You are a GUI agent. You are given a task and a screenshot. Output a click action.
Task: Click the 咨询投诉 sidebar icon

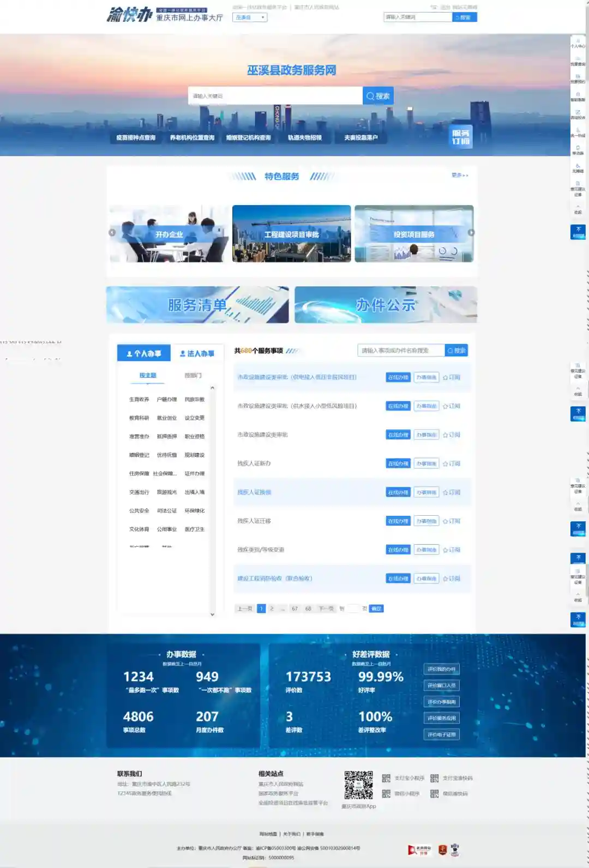click(578, 114)
